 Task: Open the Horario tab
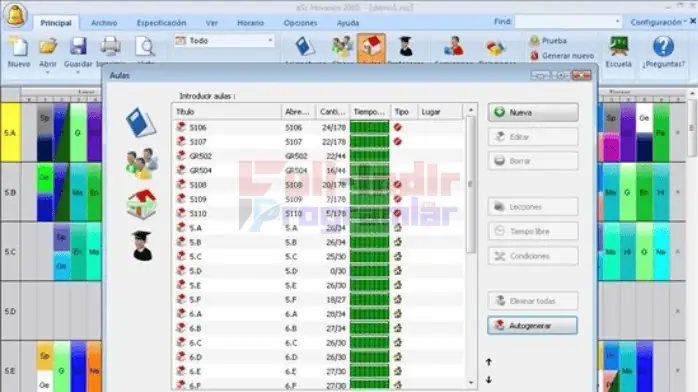pyautogui.click(x=250, y=23)
